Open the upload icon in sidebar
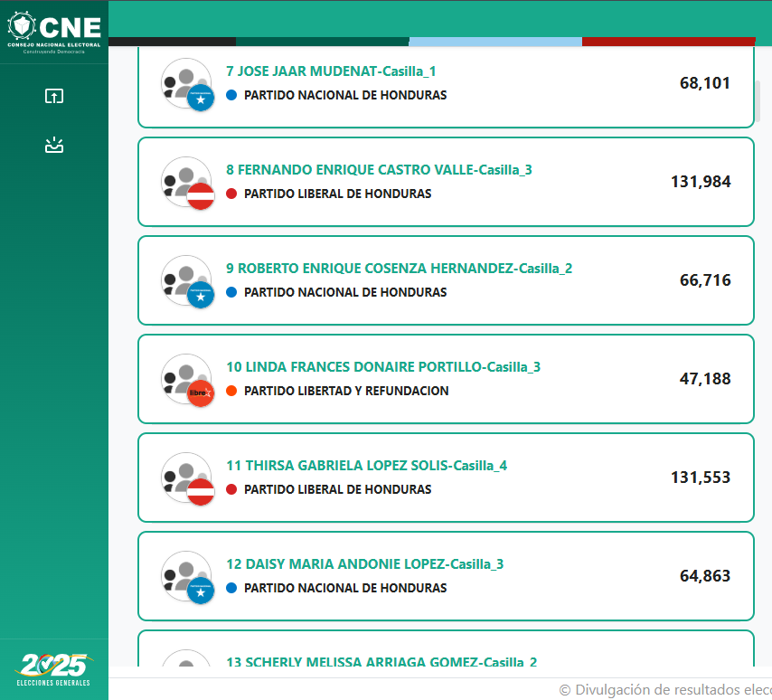This screenshot has width=772, height=700. tap(54, 96)
